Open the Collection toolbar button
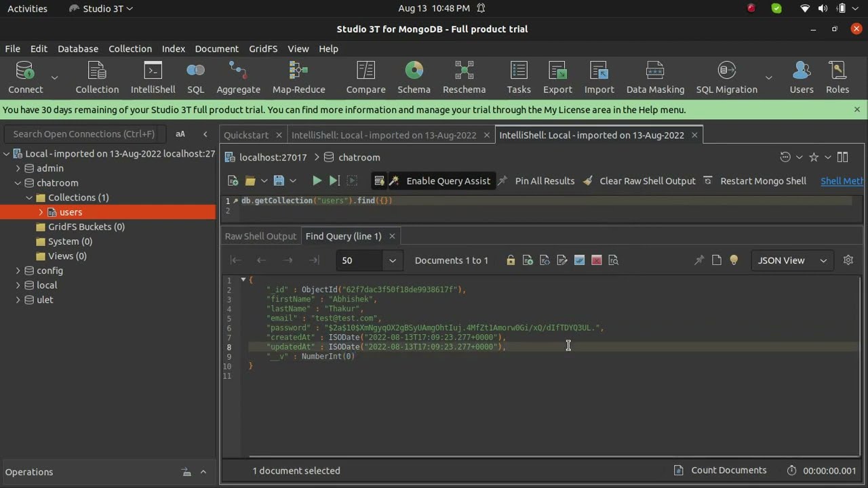 tap(97, 77)
